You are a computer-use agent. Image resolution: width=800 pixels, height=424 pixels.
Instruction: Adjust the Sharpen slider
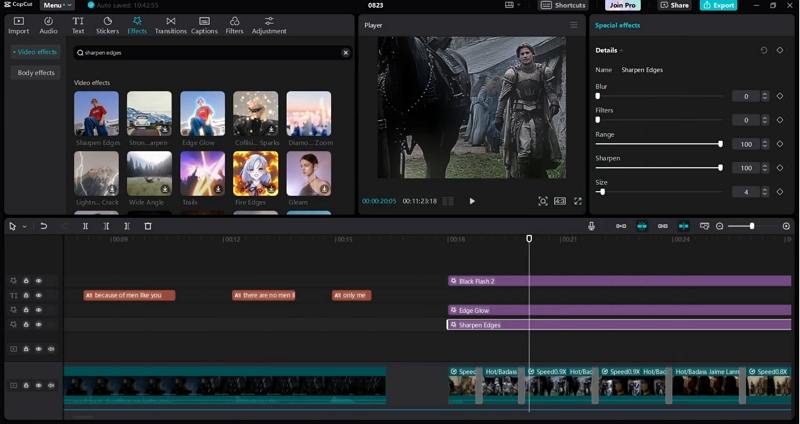[x=659, y=168]
